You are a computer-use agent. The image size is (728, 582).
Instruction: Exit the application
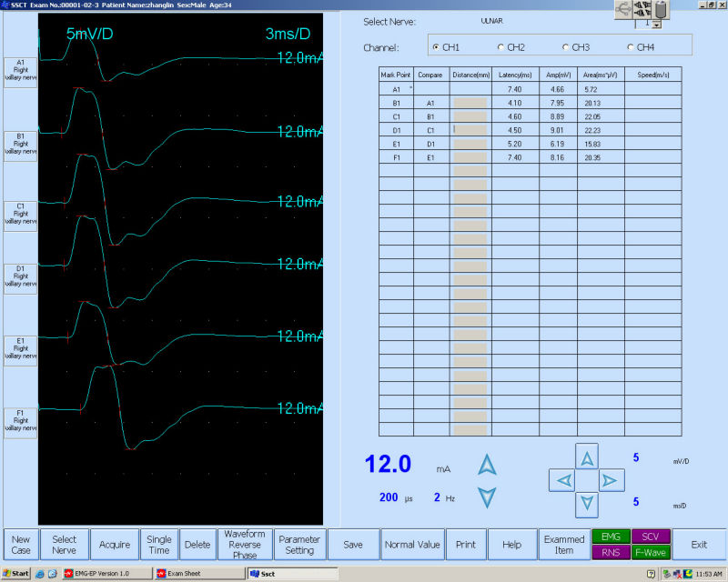click(x=699, y=545)
